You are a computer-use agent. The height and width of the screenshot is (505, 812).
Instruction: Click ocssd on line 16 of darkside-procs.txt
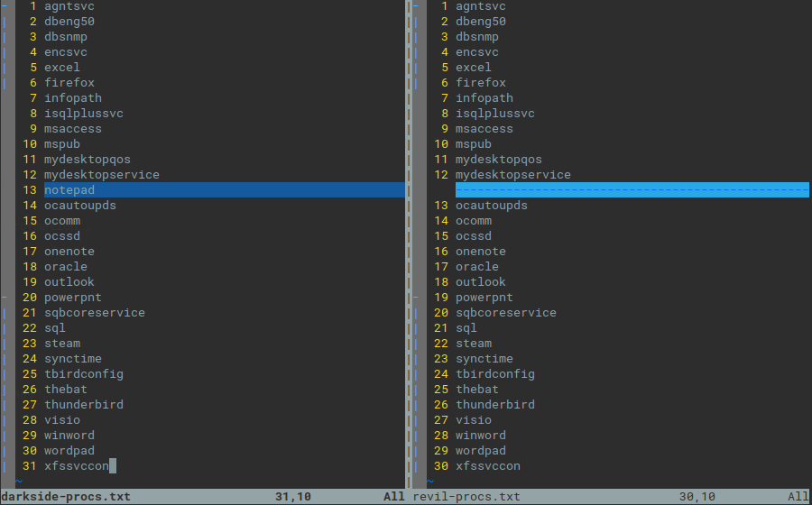62,236
